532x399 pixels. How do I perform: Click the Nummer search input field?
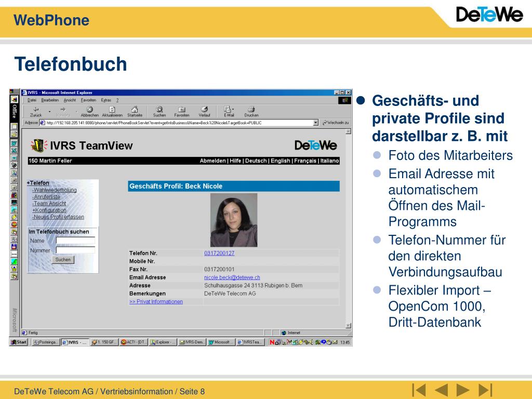[x=75, y=250]
